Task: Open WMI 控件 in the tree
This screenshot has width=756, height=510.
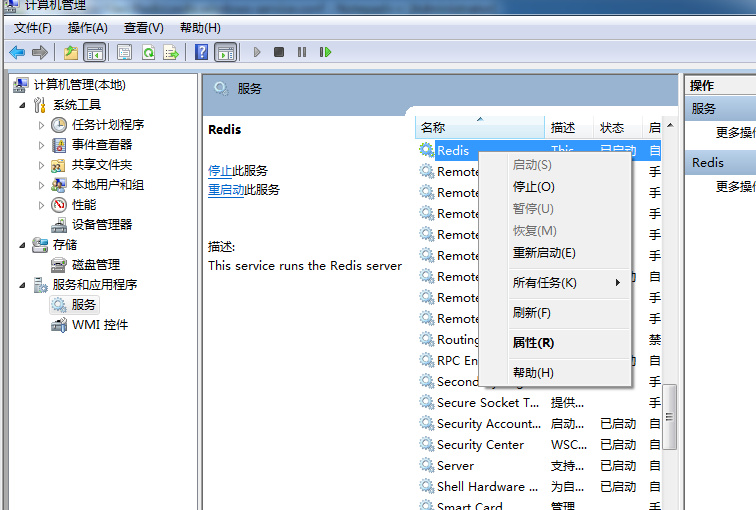Action: (100, 325)
